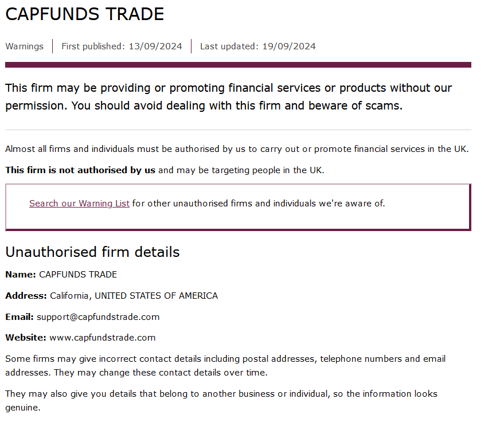Screen dimensions: 504x426
Task: Click the 'Almost all firms and individuals' sentence
Action: [237, 149]
